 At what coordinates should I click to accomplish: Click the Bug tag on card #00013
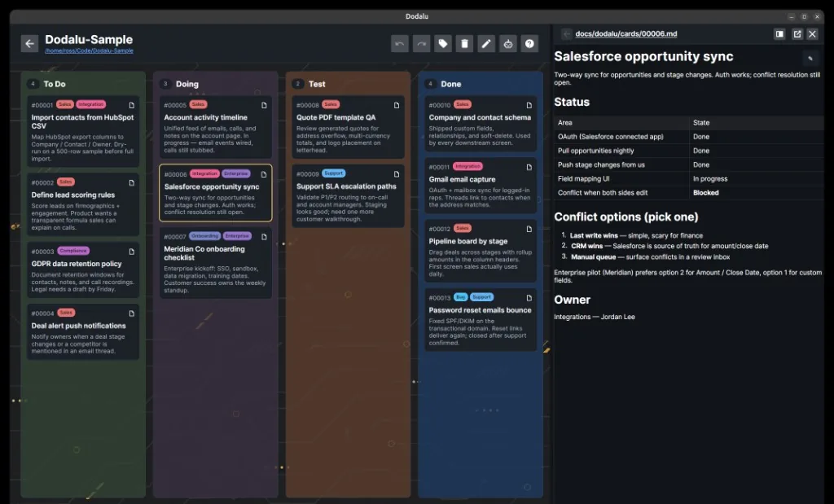tap(461, 297)
